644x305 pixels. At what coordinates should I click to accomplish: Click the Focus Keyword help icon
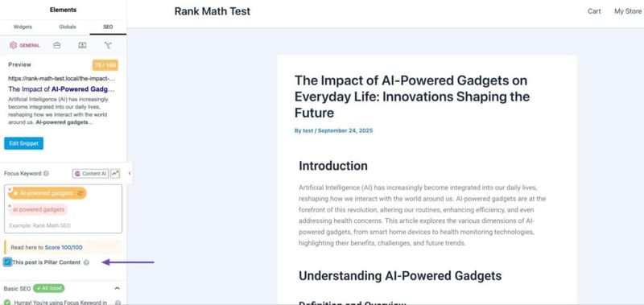pos(46,174)
